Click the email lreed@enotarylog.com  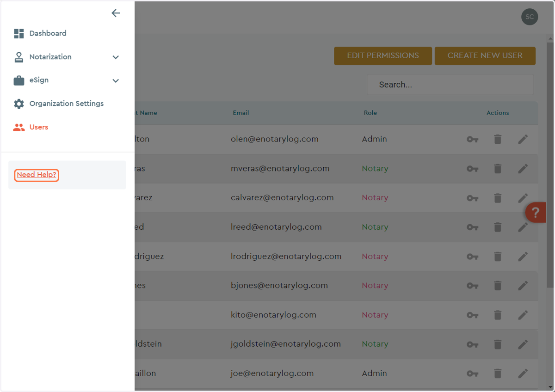tap(276, 227)
